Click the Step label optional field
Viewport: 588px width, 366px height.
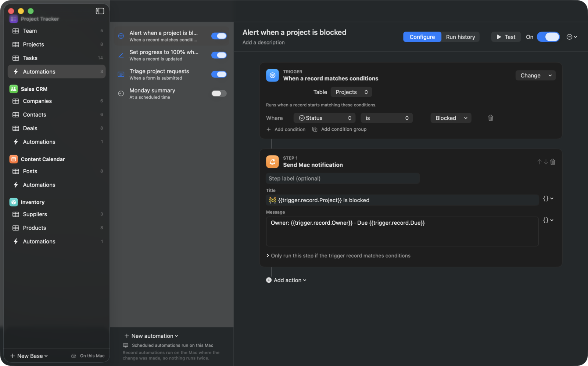343,178
